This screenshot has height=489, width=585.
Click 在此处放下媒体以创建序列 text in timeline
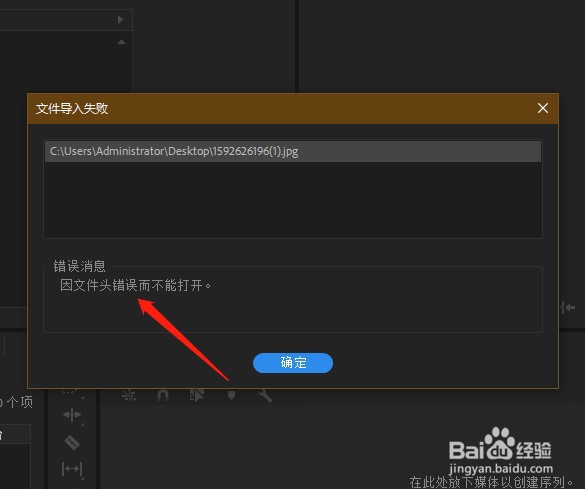tap(491, 482)
